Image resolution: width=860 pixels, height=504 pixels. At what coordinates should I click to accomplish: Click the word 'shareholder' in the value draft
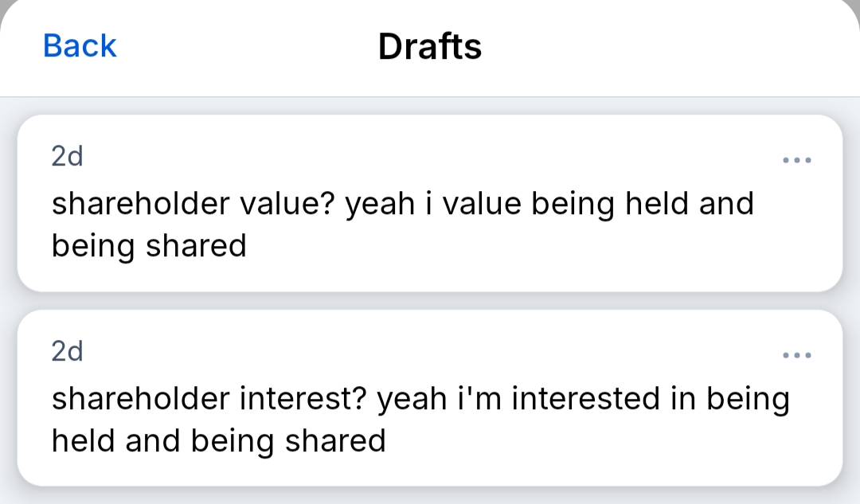point(139,205)
